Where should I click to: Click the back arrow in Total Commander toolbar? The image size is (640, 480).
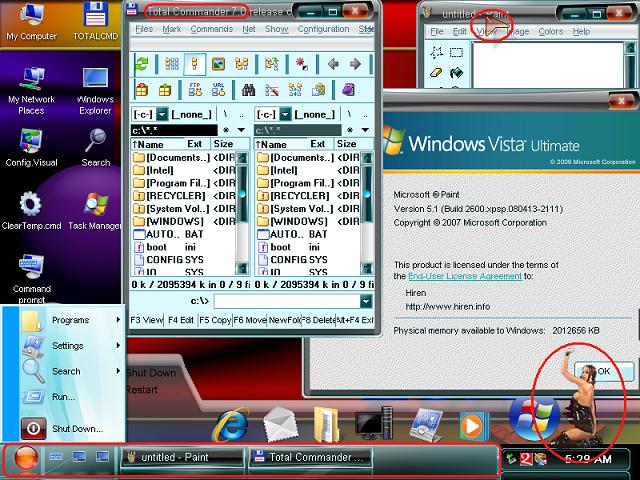pos(333,64)
